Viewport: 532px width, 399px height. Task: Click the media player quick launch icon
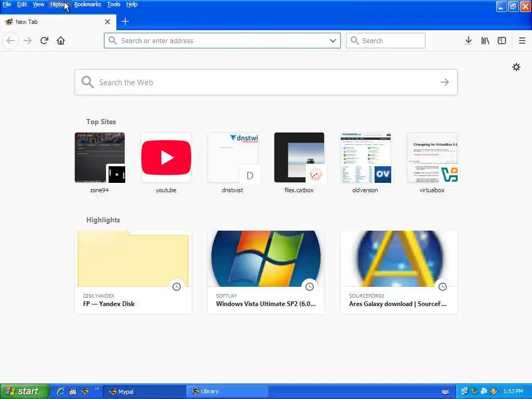[x=73, y=391]
